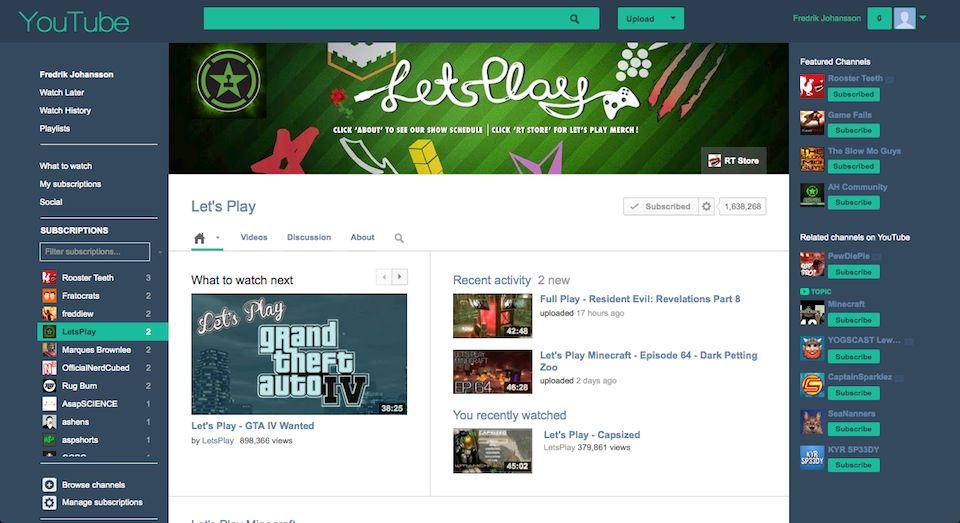Click the Browse channels plus icon

tap(50, 484)
